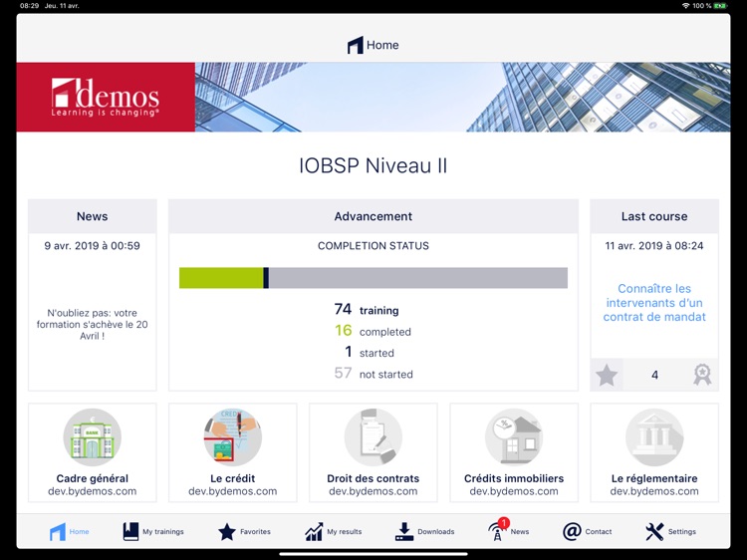The image size is (747, 560).
Task: Switch to the Settings tab label
Action: [x=682, y=531]
